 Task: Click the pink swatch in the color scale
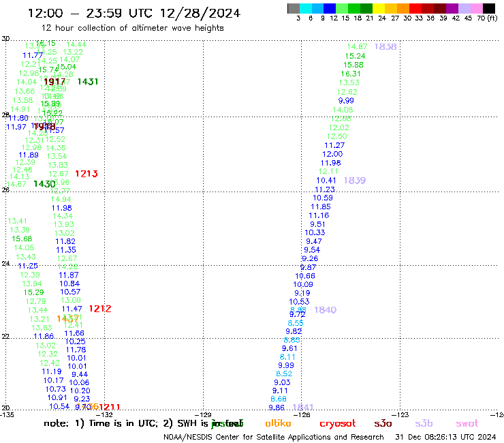coord(476,8)
